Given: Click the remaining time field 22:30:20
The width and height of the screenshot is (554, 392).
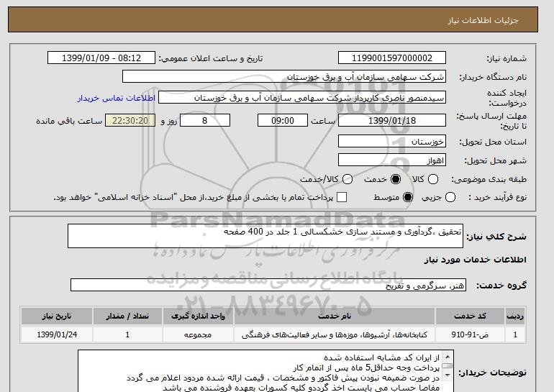Looking at the screenshot, I should click(x=130, y=120).
